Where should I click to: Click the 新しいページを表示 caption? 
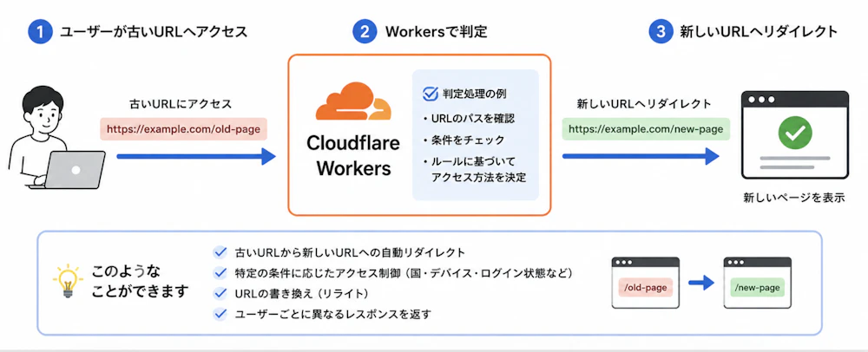click(x=794, y=198)
